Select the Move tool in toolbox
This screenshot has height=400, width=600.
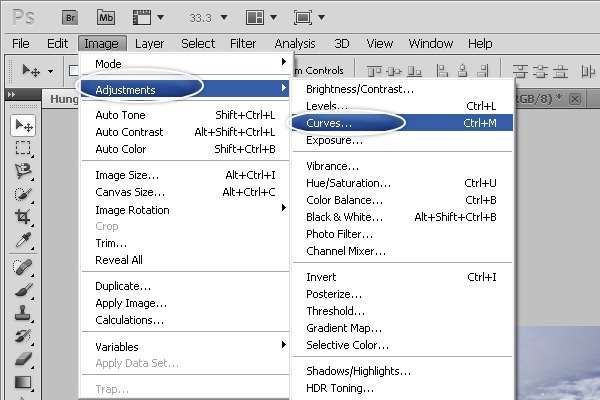pos(23,125)
